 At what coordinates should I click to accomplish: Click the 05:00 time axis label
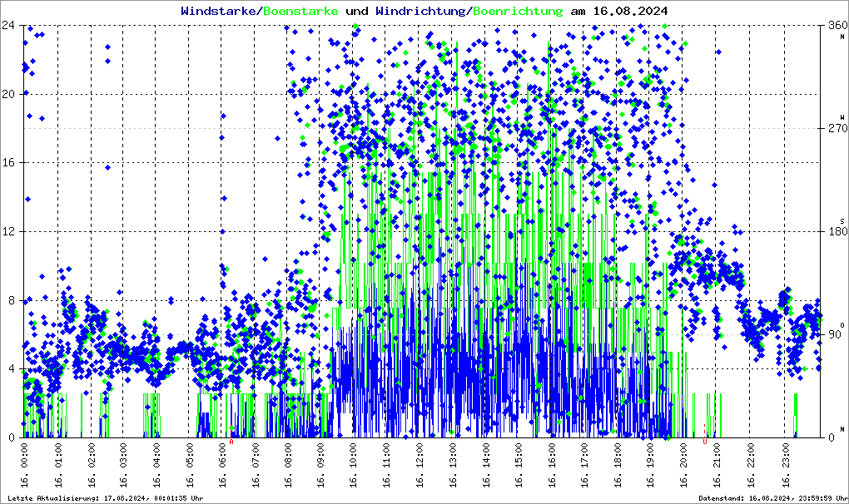coord(190,465)
